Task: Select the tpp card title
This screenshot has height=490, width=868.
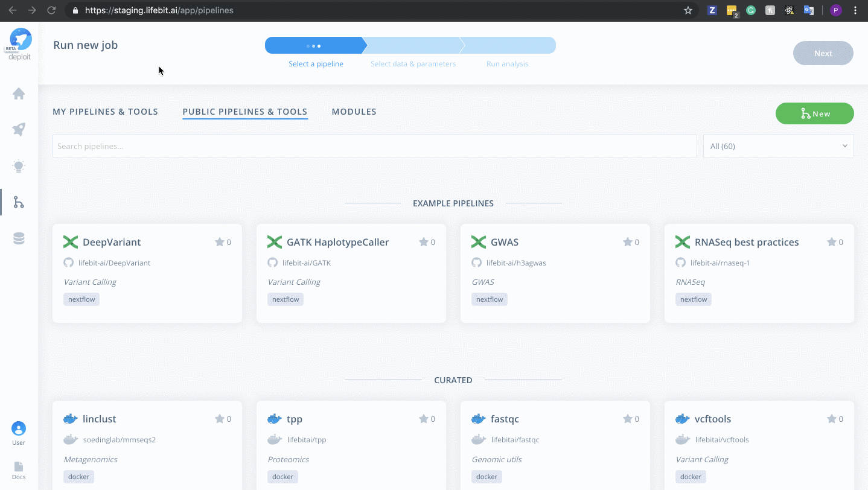Action: [295, 419]
